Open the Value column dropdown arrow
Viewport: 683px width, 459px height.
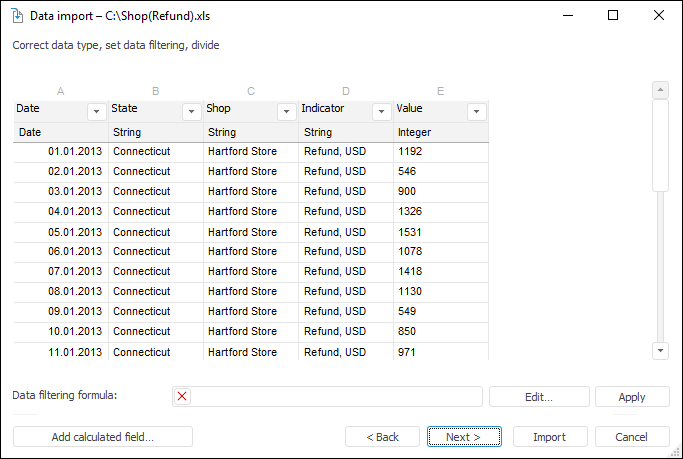476,112
